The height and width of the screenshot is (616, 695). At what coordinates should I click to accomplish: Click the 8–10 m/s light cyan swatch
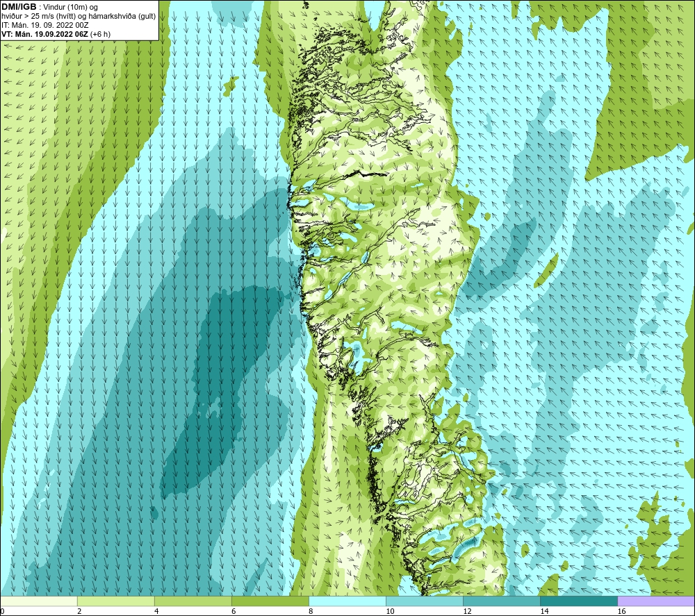pos(347,601)
